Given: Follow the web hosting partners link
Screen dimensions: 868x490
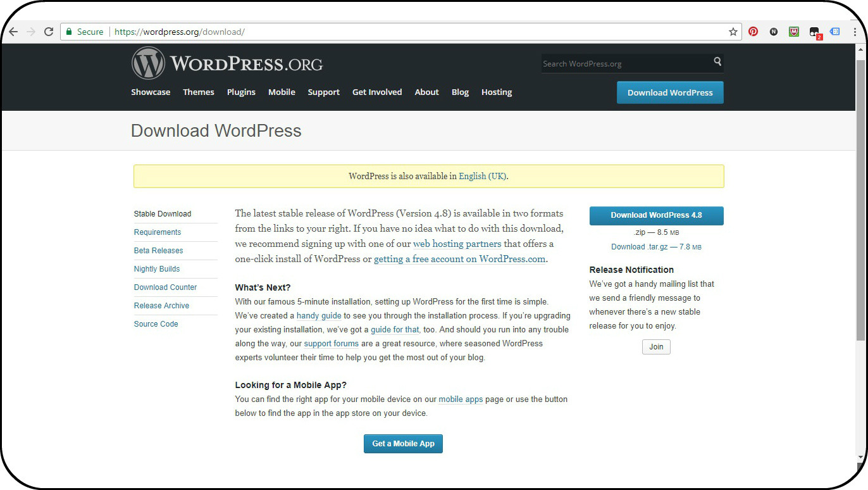Looking at the screenshot, I should point(457,244).
